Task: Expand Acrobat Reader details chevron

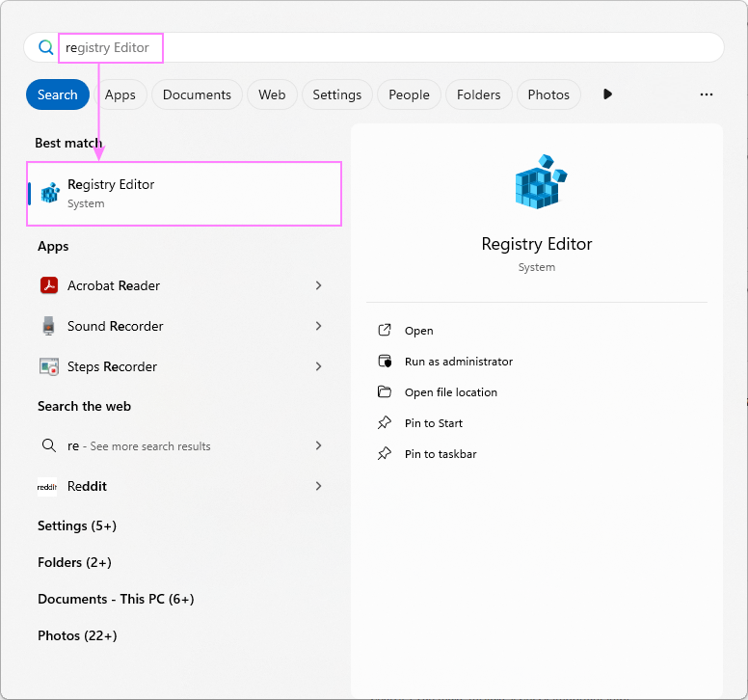Action: click(x=318, y=285)
